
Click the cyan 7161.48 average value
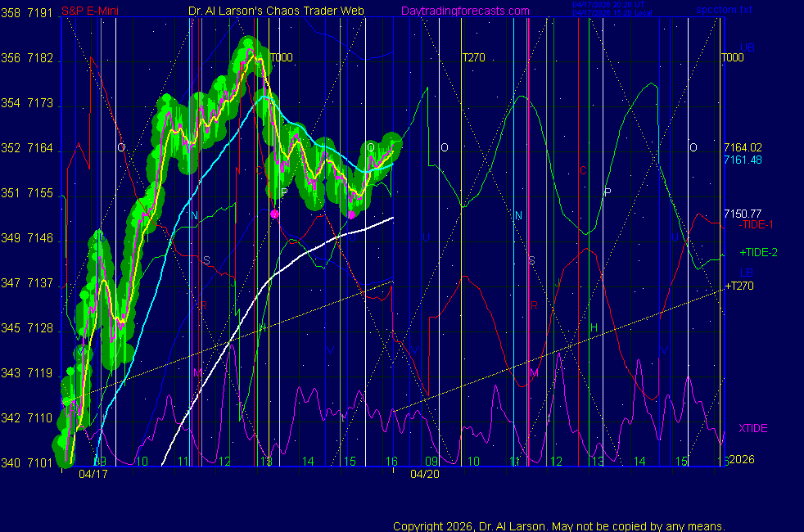tap(743, 160)
